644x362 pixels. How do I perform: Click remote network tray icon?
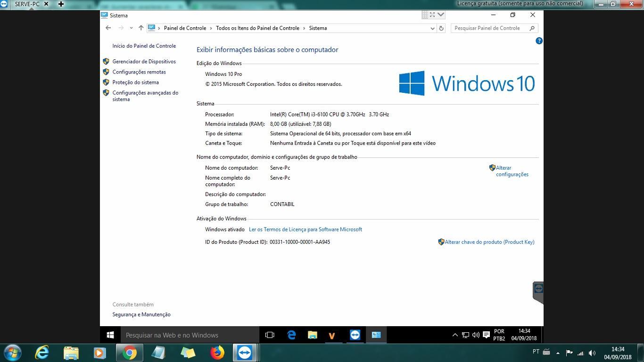465,335
